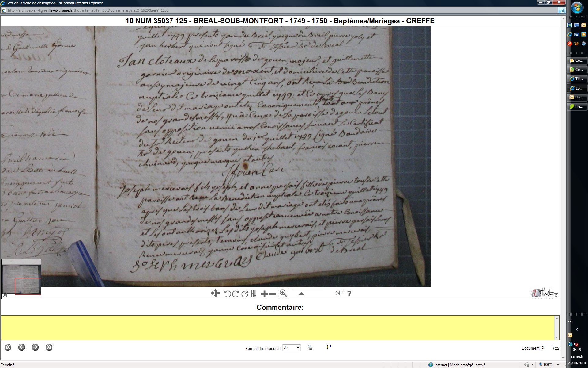
Task: Click the yellow Commentaire text area
Action: click(x=278, y=328)
